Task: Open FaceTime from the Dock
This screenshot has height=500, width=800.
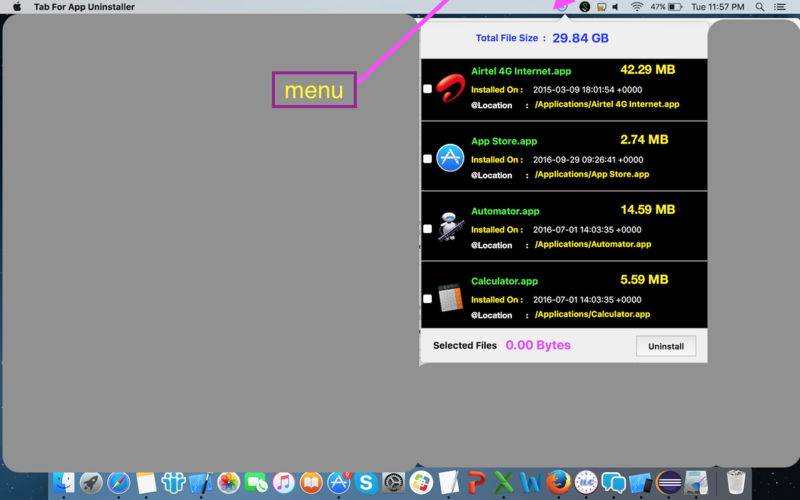Action: [x=256, y=482]
